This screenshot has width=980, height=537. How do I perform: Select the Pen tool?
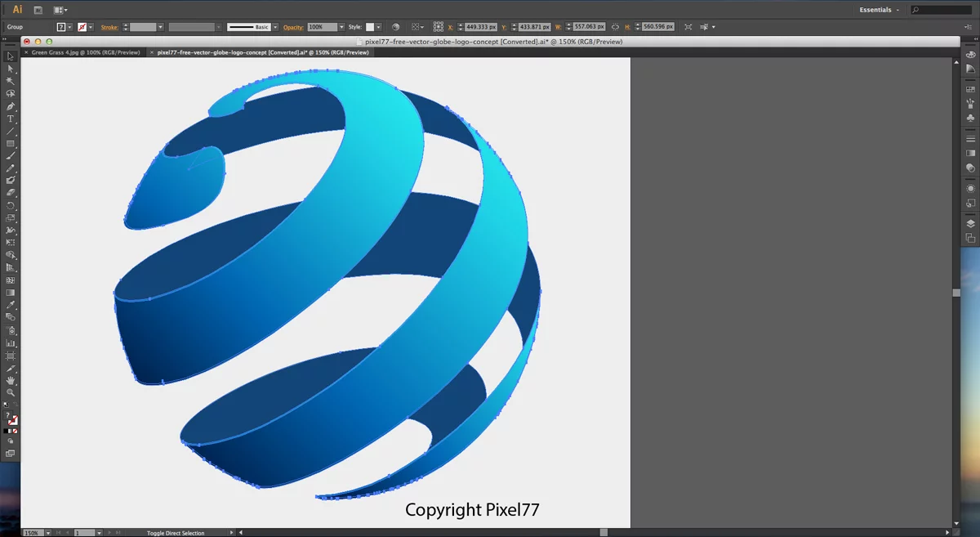pyautogui.click(x=11, y=106)
